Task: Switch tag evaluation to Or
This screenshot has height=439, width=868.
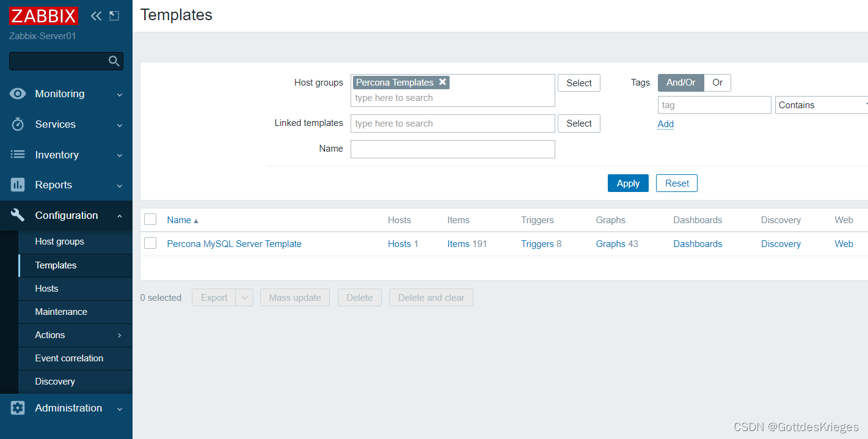Action: [718, 83]
